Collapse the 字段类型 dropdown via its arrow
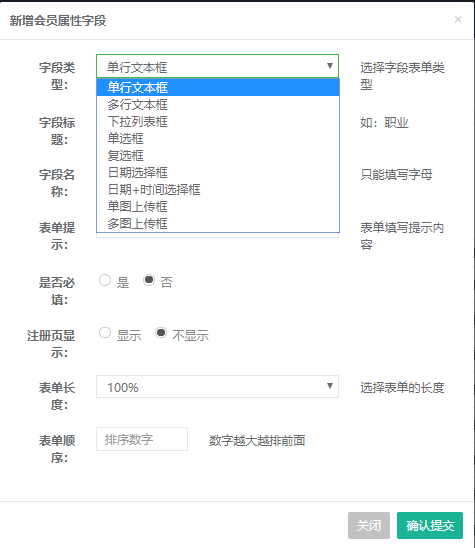The height and width of the screenshot is (548, 475). (x=329, y=66)
